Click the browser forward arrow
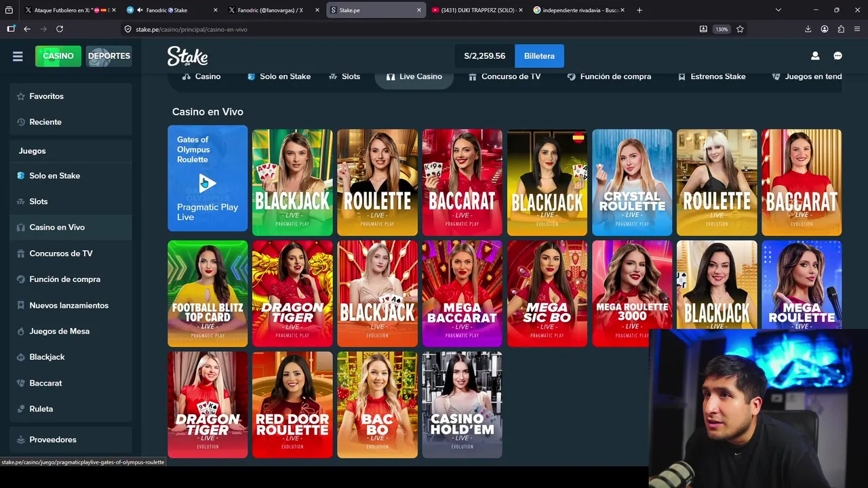This screenshot has width=868, height=488. point(43,29)
